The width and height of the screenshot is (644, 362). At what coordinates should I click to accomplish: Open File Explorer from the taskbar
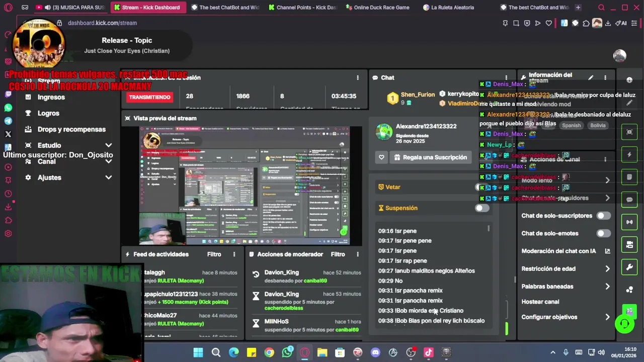pos(322,352)
